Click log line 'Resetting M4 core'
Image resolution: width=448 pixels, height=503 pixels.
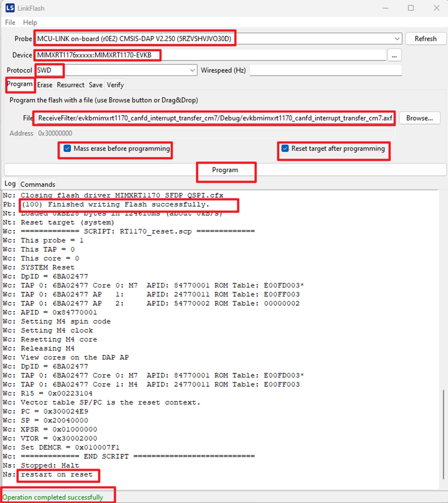point(59,339)
